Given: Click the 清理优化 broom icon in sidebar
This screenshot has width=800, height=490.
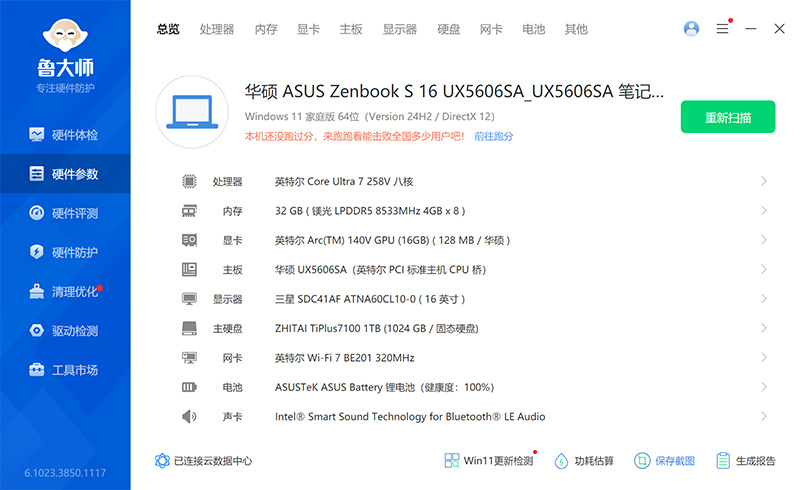Looking at the screenshot, I should pos(36,291).
